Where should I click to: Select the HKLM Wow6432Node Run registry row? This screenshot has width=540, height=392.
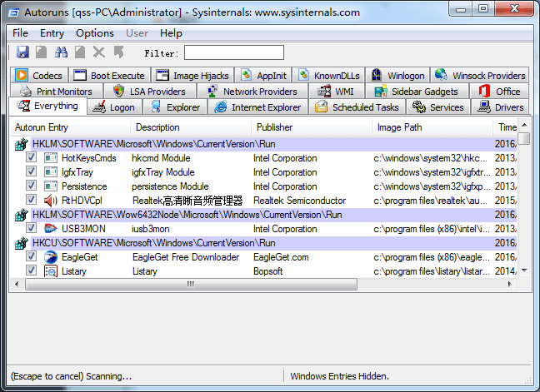point(274,215)
